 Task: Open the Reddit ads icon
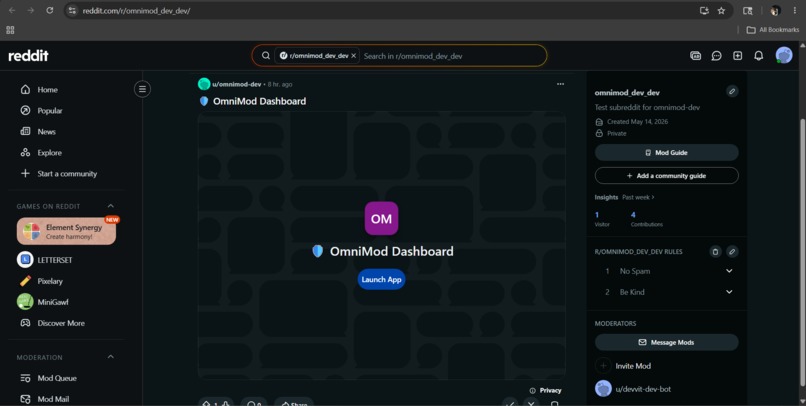pyautogui.click(x=695, y=56)
